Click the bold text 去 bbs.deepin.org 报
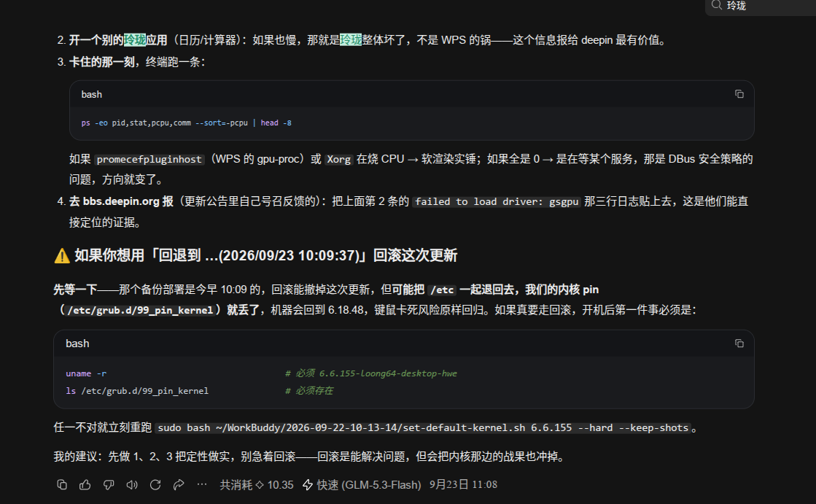816x504 pixels. 121,201
